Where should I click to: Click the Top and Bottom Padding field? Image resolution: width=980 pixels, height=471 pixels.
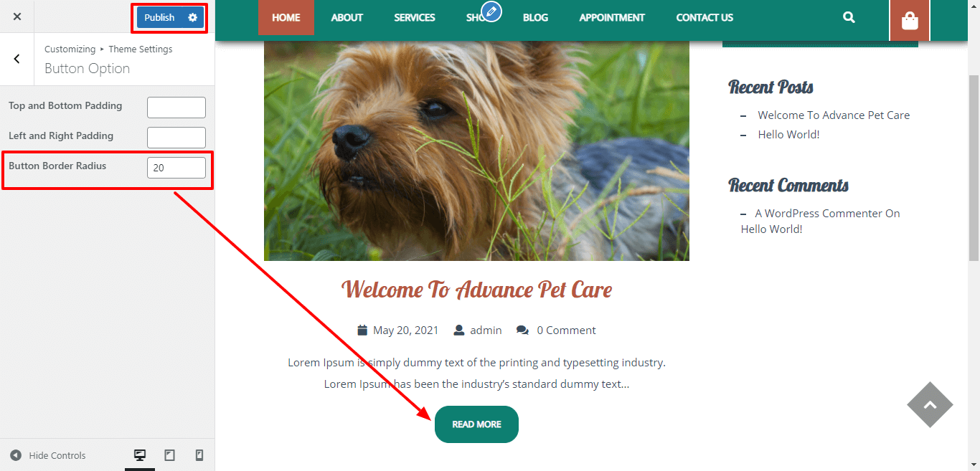(x=176, y=108)
